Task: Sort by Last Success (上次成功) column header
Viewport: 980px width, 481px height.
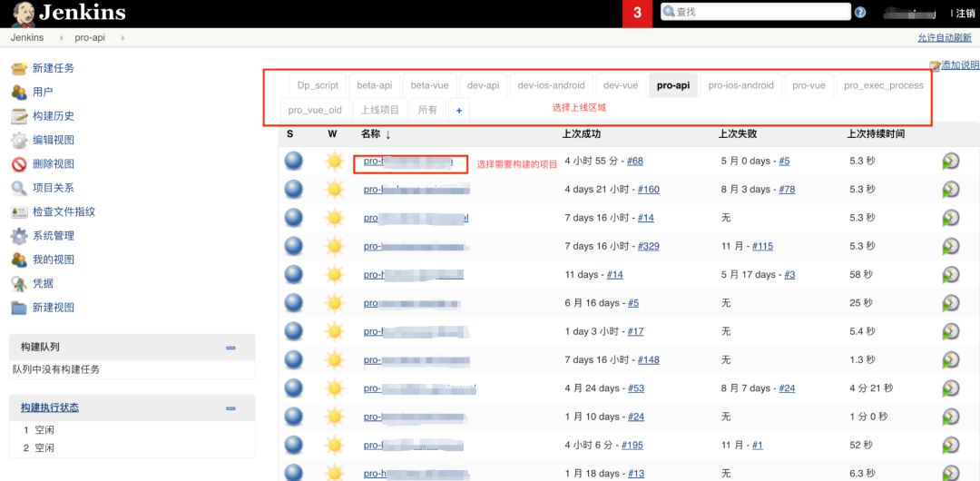Action: (x=582, y=133)
